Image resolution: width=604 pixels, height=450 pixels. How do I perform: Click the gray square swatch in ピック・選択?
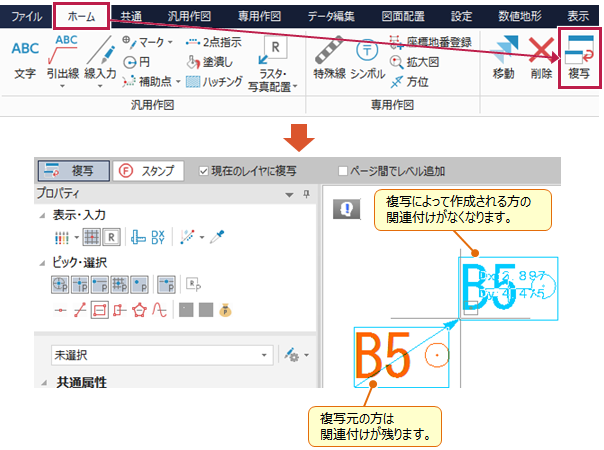[186, 308]
